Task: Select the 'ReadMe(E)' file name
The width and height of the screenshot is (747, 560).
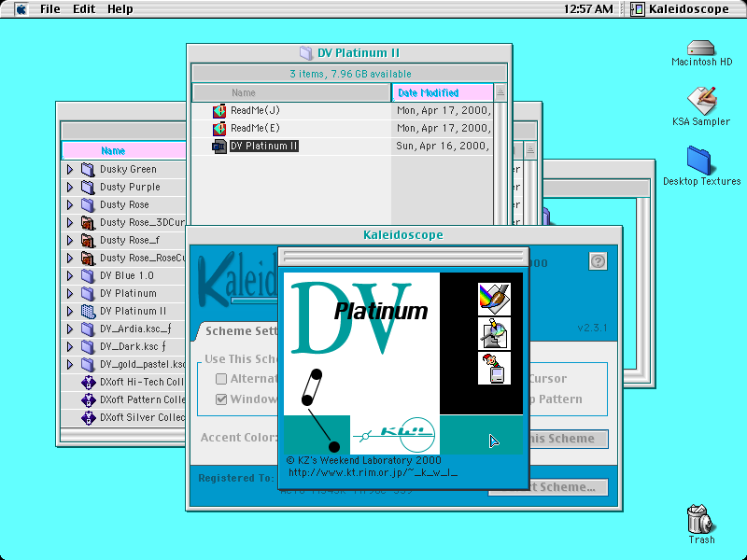Action: point(255,128)
